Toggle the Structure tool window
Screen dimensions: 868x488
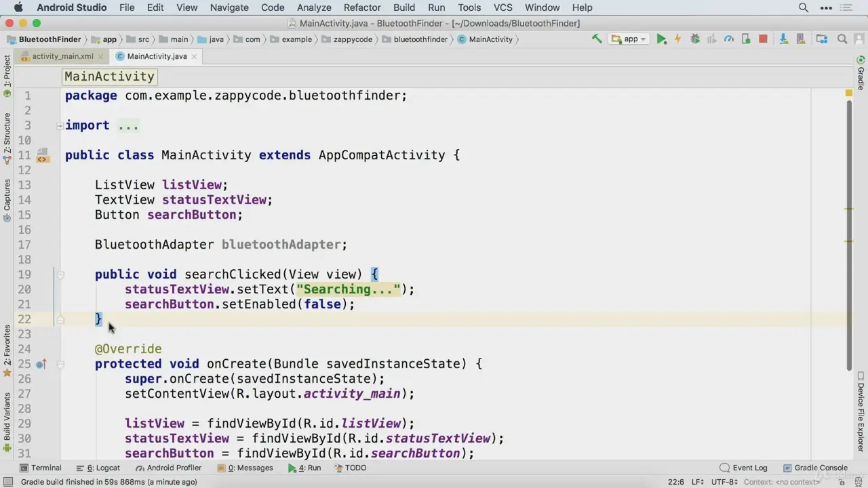click(x=7, y=138)
